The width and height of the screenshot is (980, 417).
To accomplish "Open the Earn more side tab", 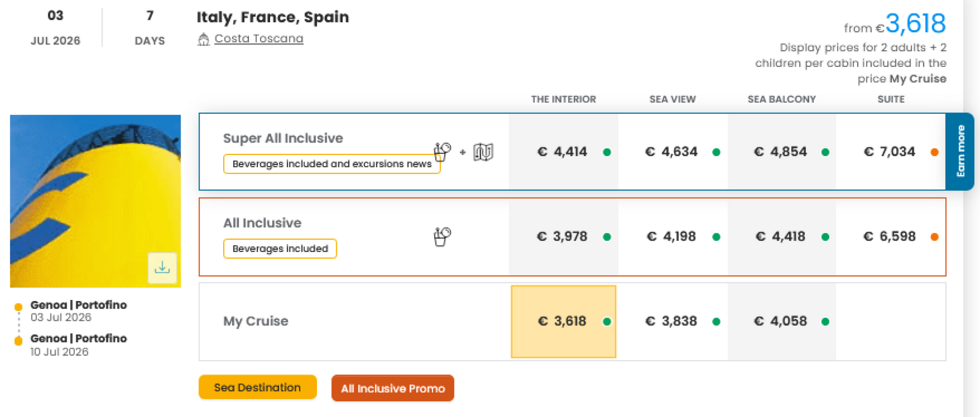I will [x=960, y=151].
